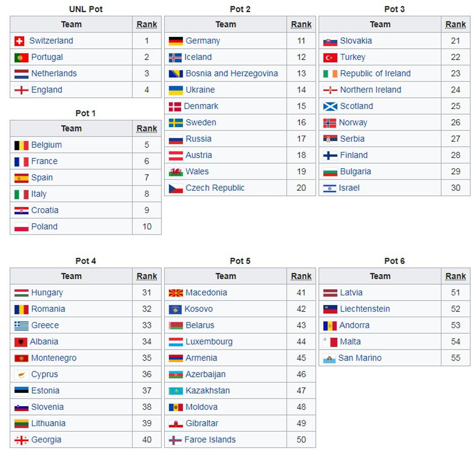Click the San Marino flag icon

point(329,359)
